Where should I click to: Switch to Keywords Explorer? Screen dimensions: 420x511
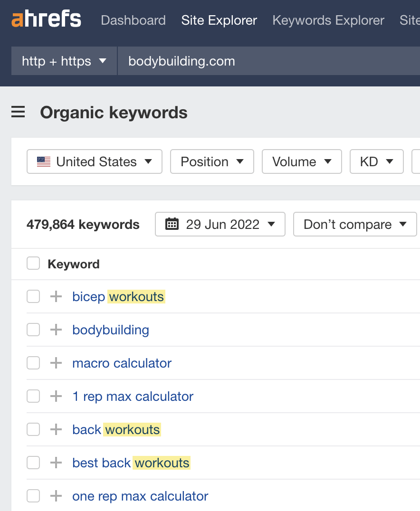coord(328,20)
